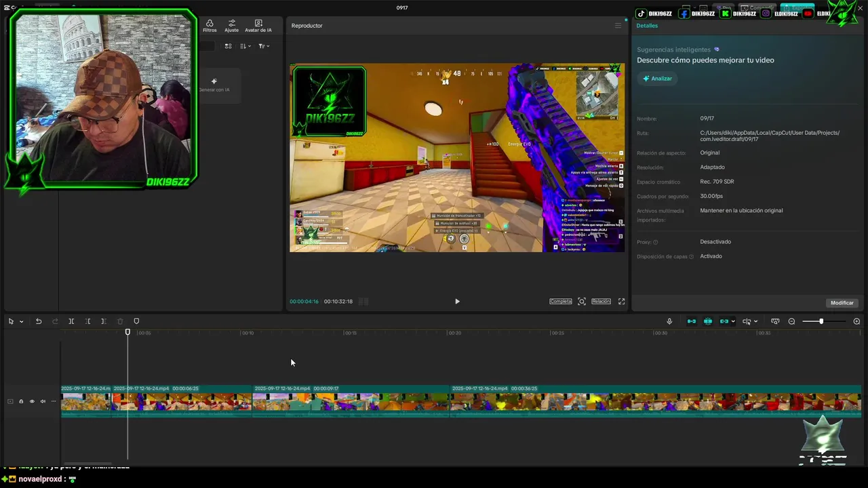The image size is (868, 488).
Task: Click the timeline delete trash icon
Action: click(120, 321)
